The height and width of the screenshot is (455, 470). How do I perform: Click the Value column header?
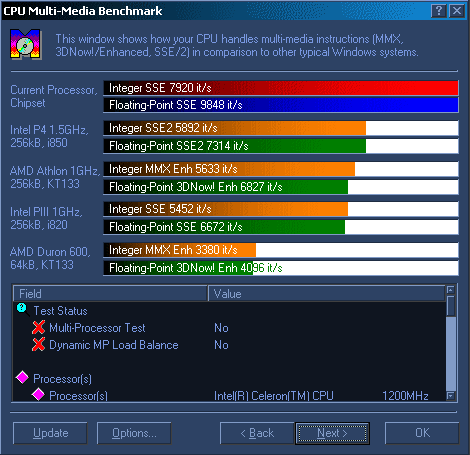pos(327,294)
